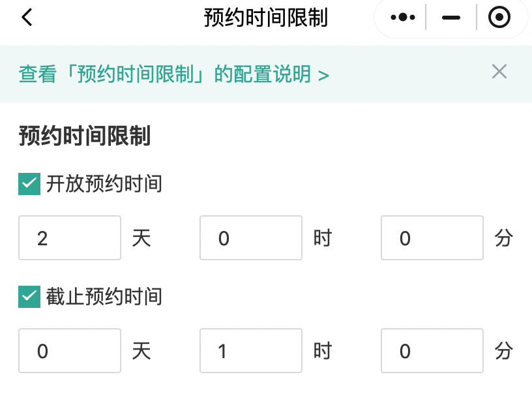Focus the 截止预约时间 minutes field
This screenshot has width=532, height=411.
click(x=432, y=351)
